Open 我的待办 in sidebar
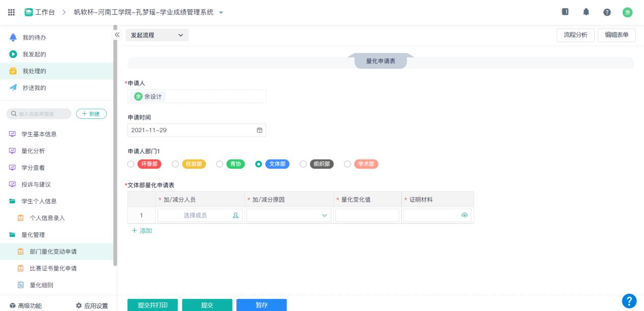This screenshot has width=644, height=311. click(x=35, y=38)
